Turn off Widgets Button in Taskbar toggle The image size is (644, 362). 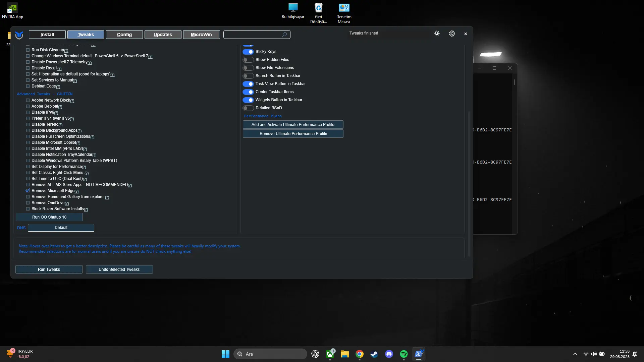coord(248,100)
